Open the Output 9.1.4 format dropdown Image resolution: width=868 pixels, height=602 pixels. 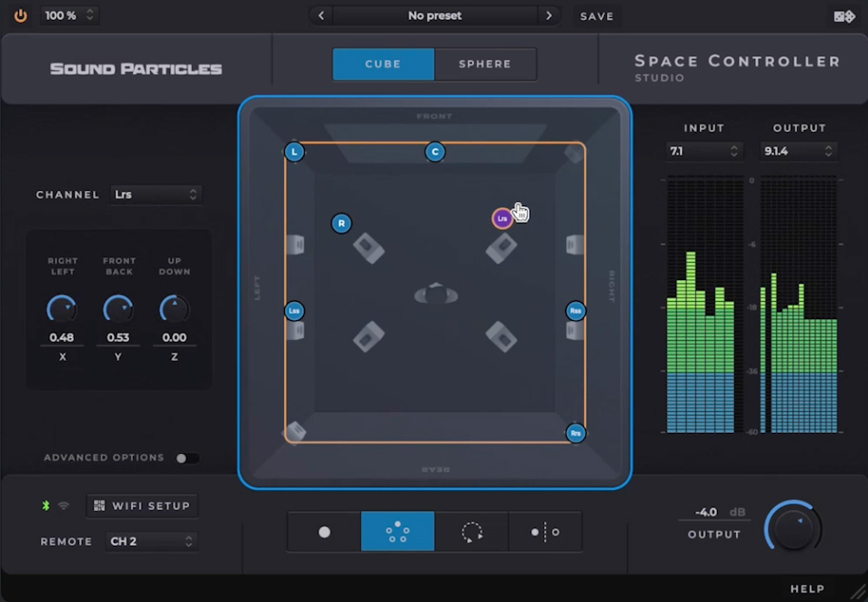(798, 151)
